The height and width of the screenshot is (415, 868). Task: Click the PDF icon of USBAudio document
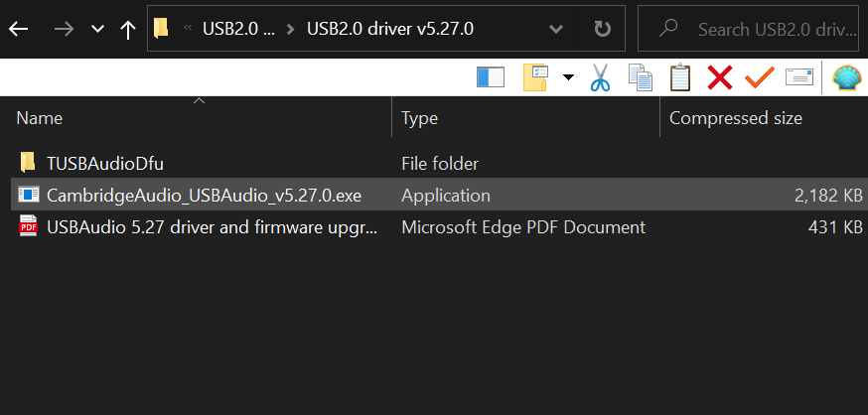pyautogui.click(x=28, y=226)
